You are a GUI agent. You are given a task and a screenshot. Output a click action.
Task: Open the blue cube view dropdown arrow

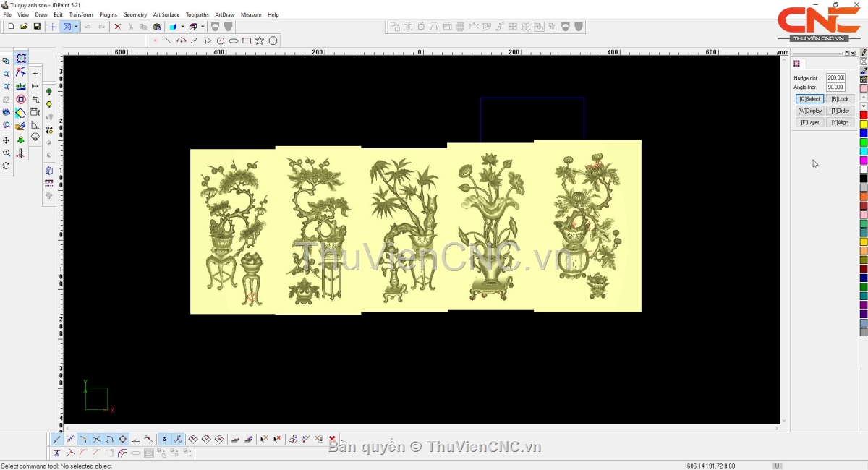(182, 27)
